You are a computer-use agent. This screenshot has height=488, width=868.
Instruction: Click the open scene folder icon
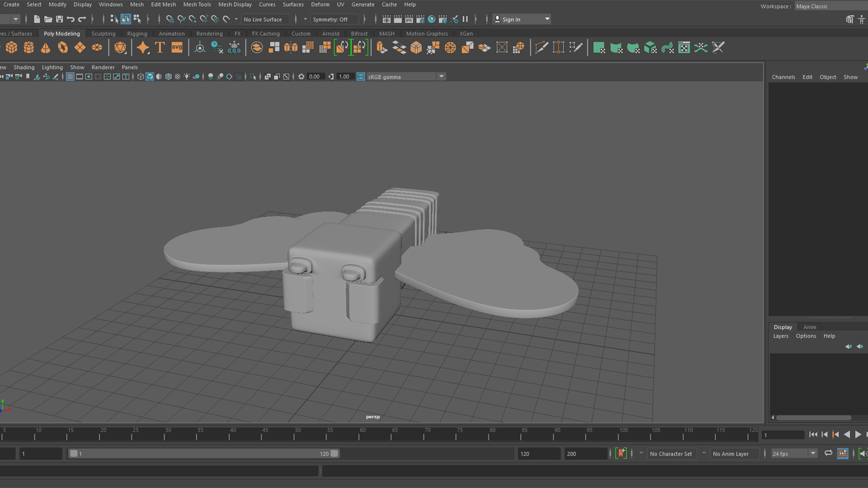(48, 19)
